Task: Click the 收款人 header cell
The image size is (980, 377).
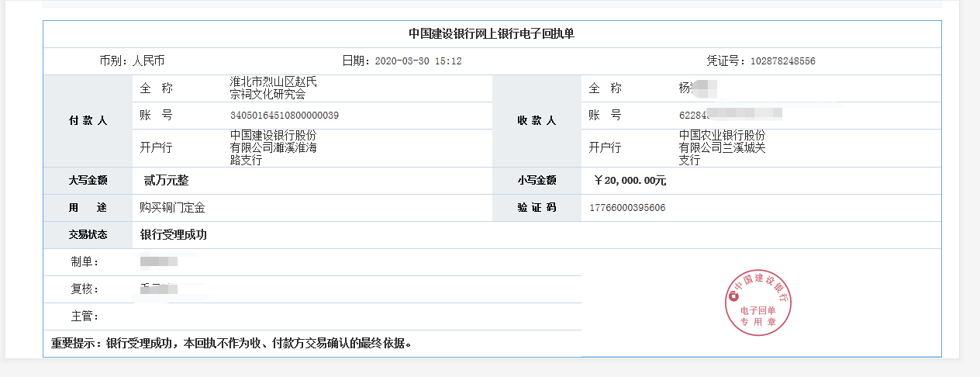Action: 537,121
